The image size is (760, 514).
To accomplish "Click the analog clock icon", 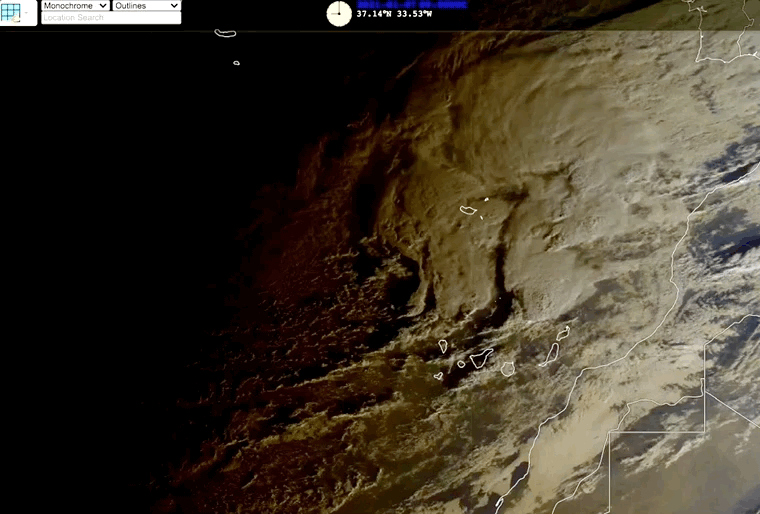I will (x=339, y=14).
